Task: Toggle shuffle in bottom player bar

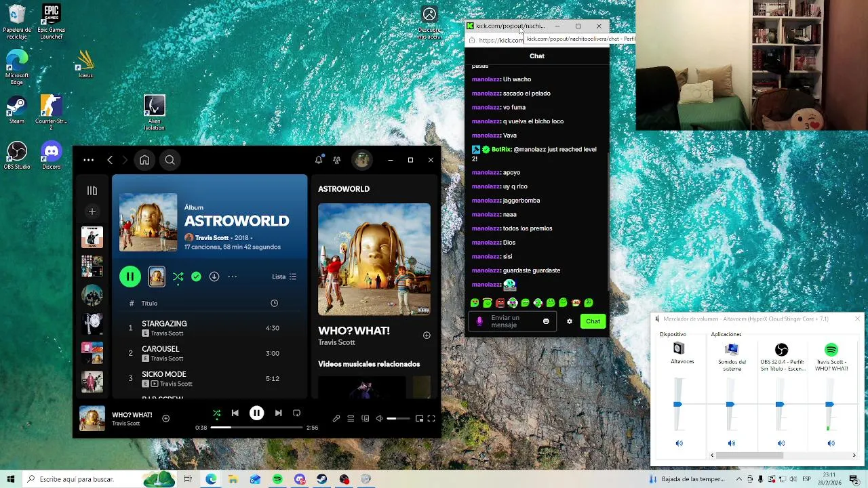Action: pyautogui.click(x=217, y=413)
